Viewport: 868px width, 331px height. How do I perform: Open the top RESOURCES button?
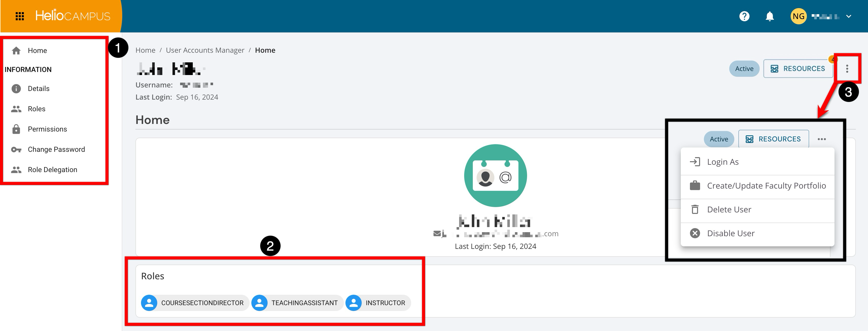[x=798, y=69]
